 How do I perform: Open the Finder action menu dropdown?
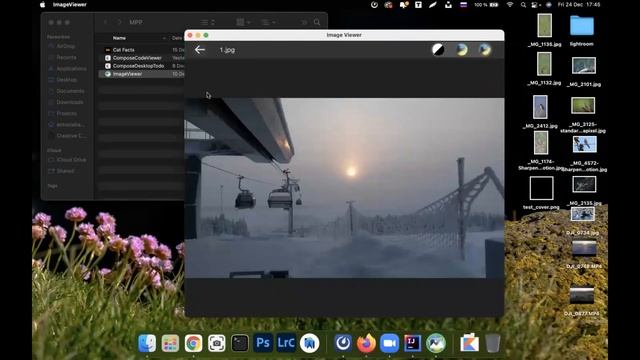click(268, 22)
